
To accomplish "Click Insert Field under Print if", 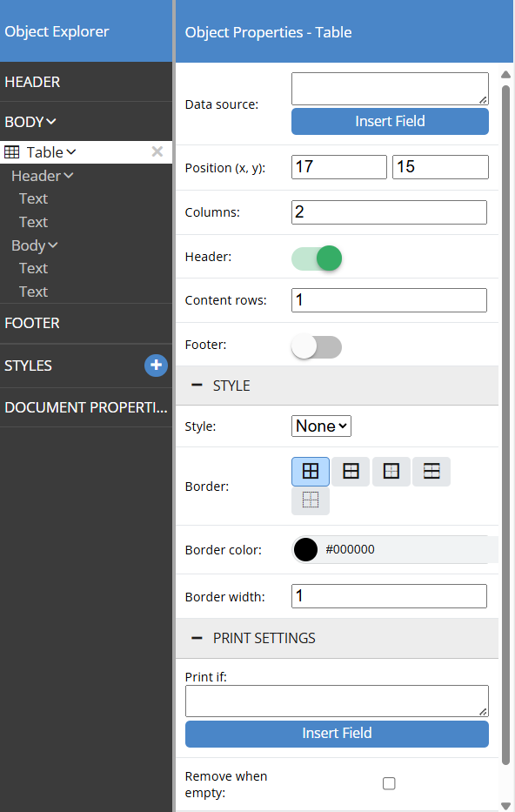I will 337,734.
